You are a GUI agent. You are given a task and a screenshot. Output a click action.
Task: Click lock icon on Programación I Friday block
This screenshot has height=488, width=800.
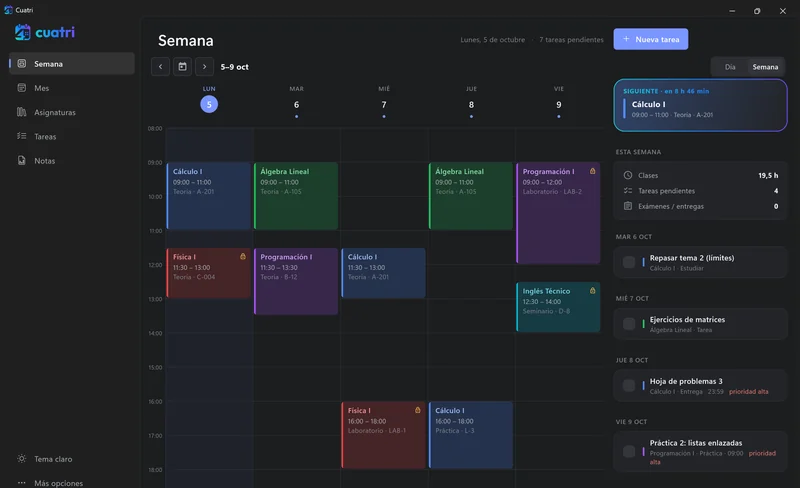[x=592, y=171]
